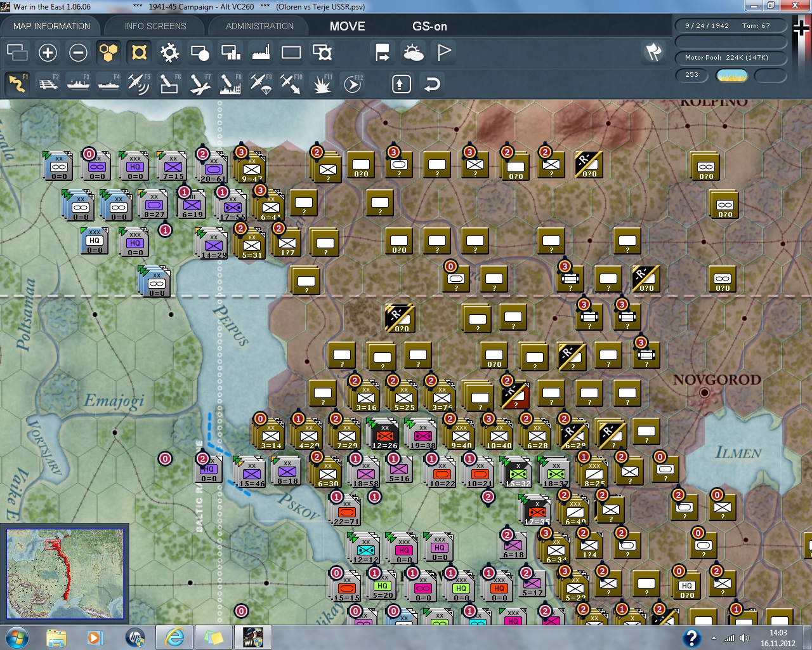Click the zoom out minus icon
Viewport: 812px width, 650px height.
tap(78, 53)
